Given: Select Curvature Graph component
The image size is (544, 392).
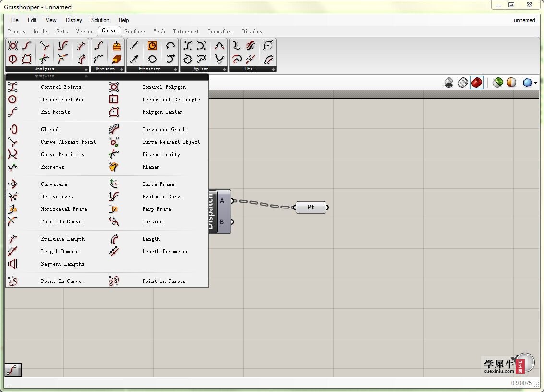Looking at the screenshot, I should (158, 130).
